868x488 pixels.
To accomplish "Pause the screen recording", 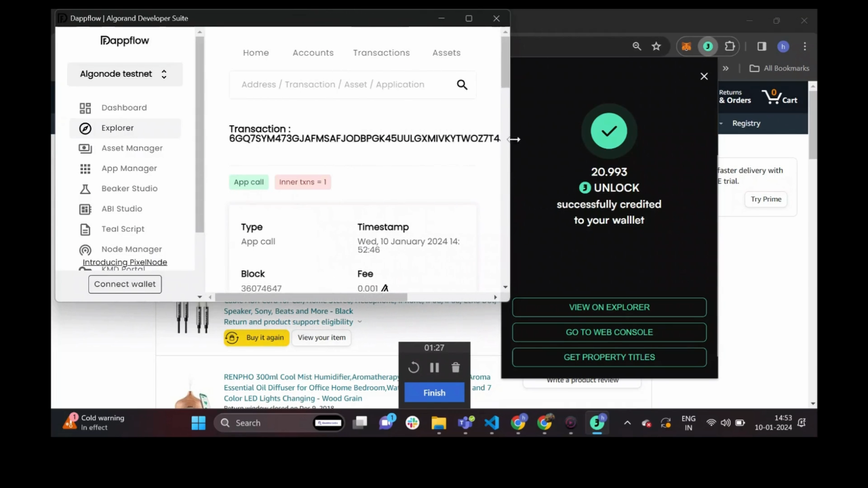I will (435, 367).
